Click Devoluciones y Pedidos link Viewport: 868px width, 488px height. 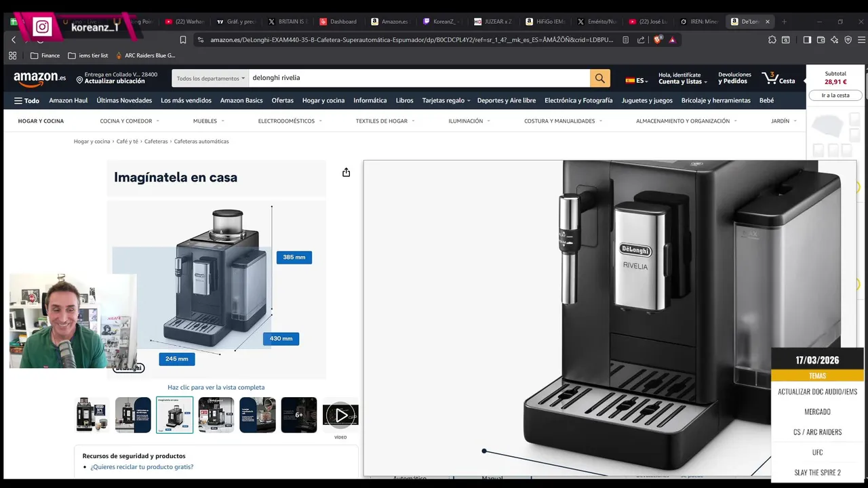[x=734, y=78]
